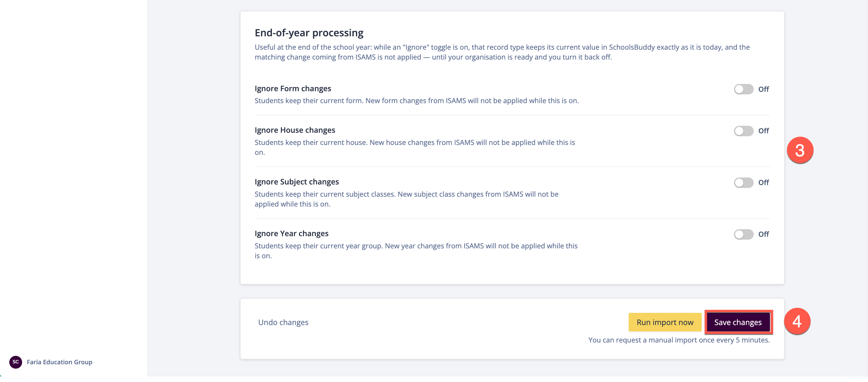Open the SC account avatar

tap(15, 362)
